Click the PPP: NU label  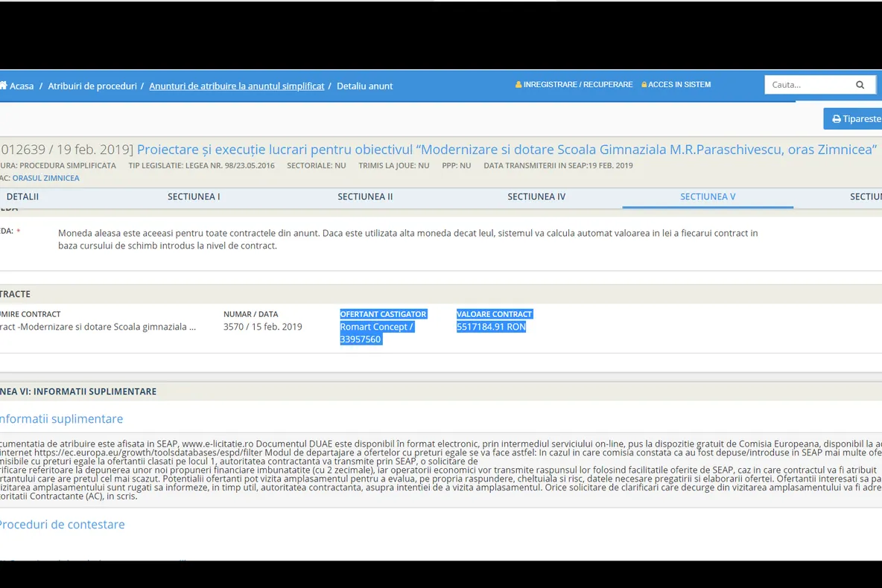[x=456, y=166]
